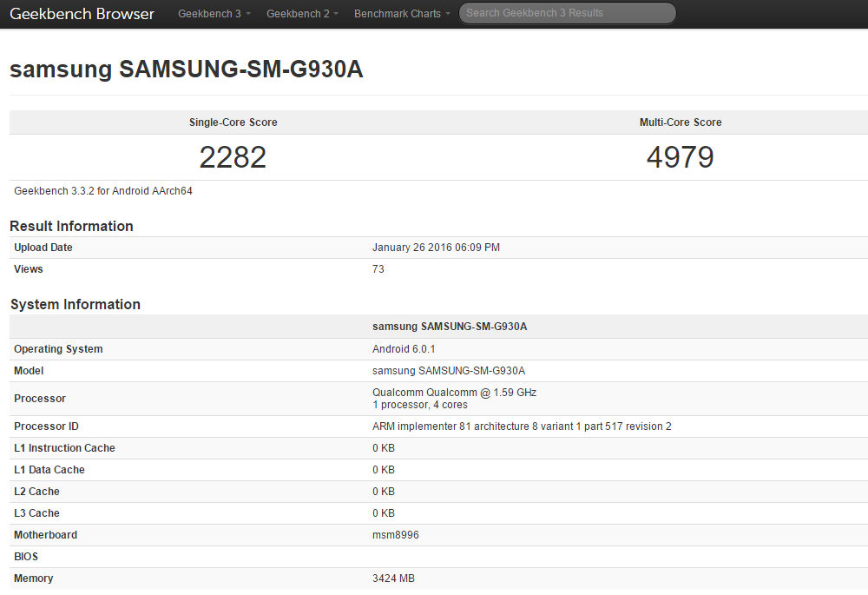Select the Android 6.0.1 value
This screenshot has height=595, width=868.
404,349
